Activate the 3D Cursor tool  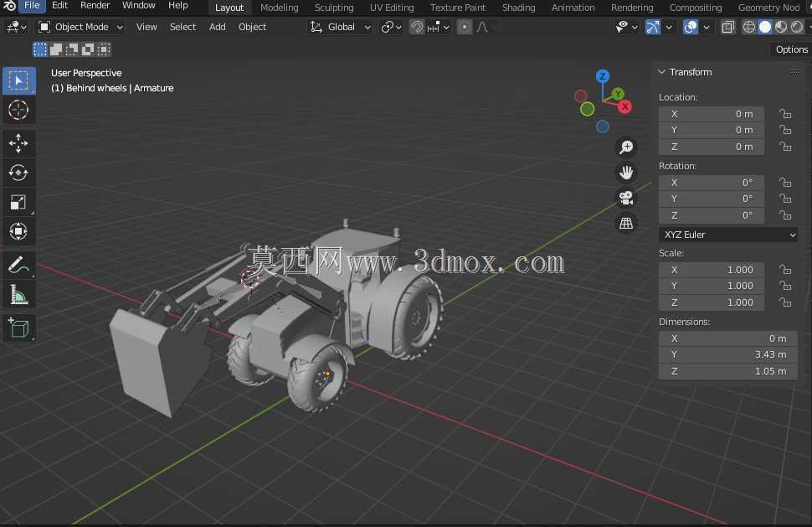click(x=19, y=110)
